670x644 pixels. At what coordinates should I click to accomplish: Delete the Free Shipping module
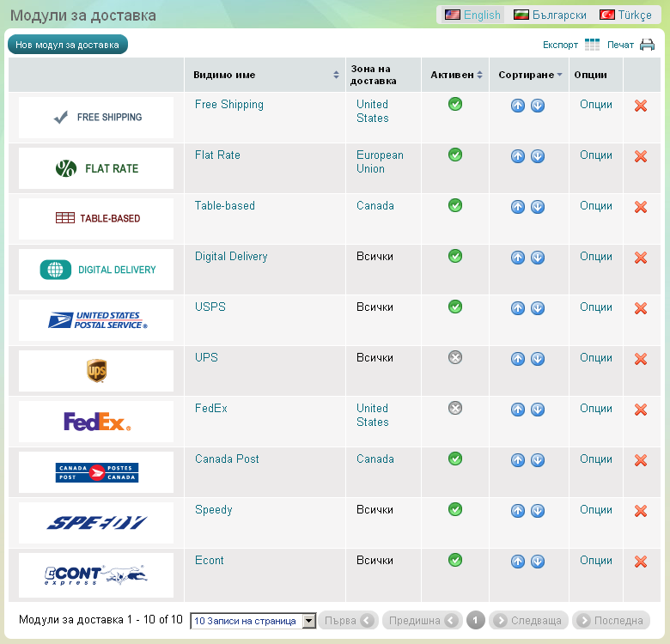point(640,106)
